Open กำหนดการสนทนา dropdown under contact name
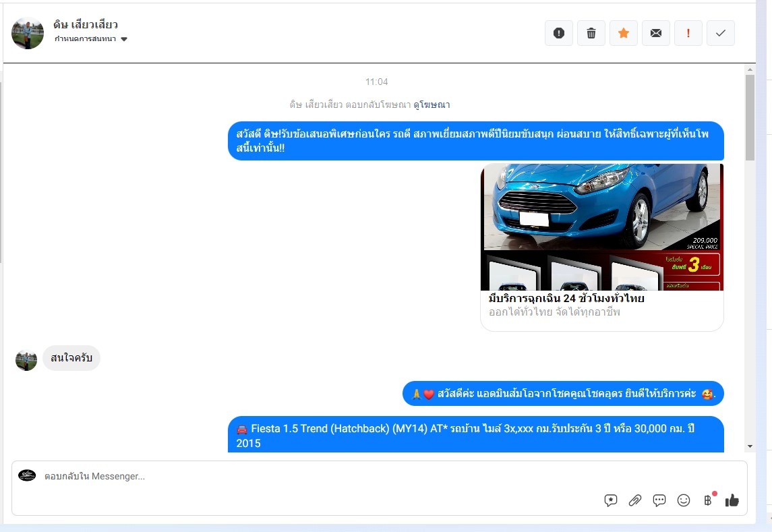This screenshot has width=772, height=532. pyautogui.click(x=91, y=39)
